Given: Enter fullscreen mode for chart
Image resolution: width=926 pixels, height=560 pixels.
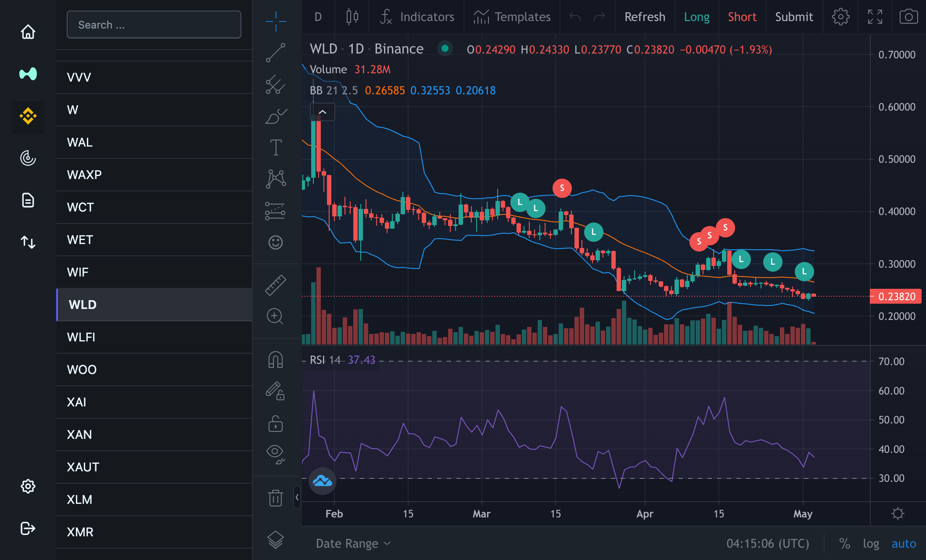Looking at the screenshot, I should pyautogui.click(x=875, y=17).
